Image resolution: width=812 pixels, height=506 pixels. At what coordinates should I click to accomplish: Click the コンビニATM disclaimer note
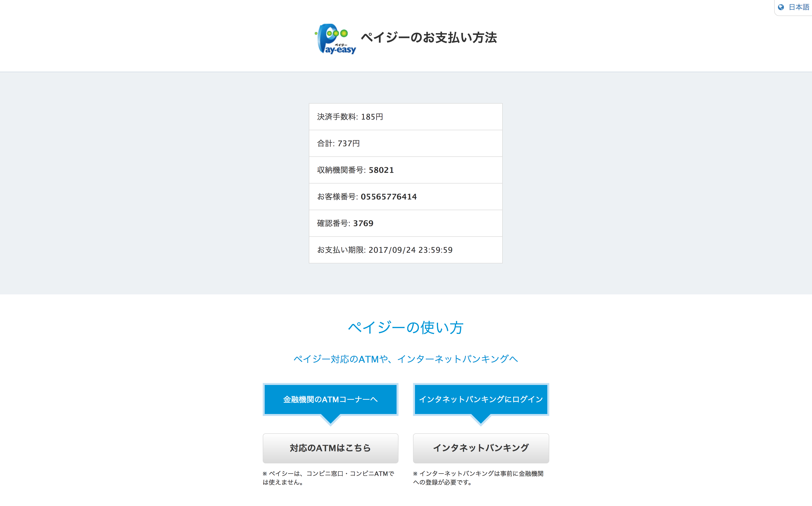click(x=329, y=478)
